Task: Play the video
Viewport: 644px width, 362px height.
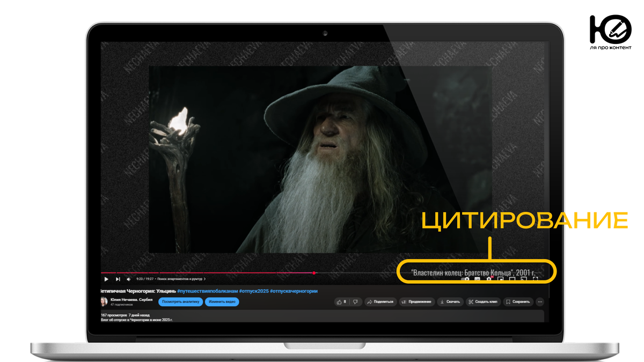Action: (x=106, y=279)
